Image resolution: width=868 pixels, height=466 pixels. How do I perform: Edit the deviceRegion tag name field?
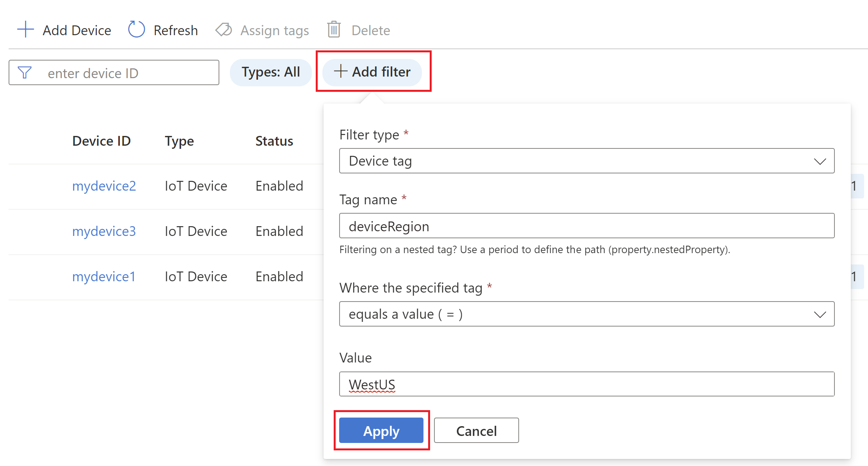coord(585,226)
